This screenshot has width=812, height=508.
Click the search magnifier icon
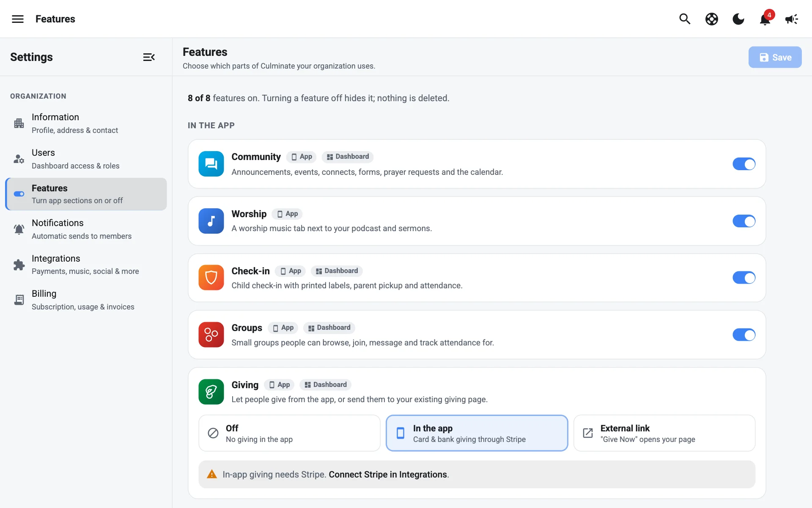click(x=685, y=19)
